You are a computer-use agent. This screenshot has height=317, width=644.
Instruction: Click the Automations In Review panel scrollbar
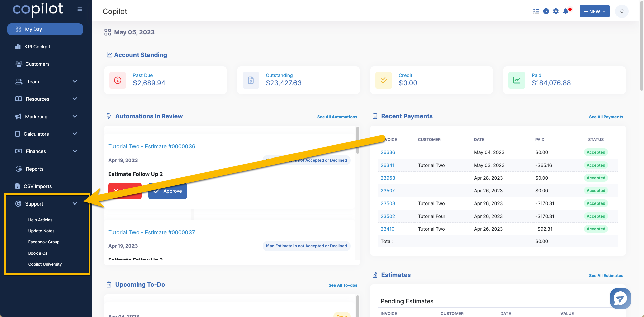(358, 140)
